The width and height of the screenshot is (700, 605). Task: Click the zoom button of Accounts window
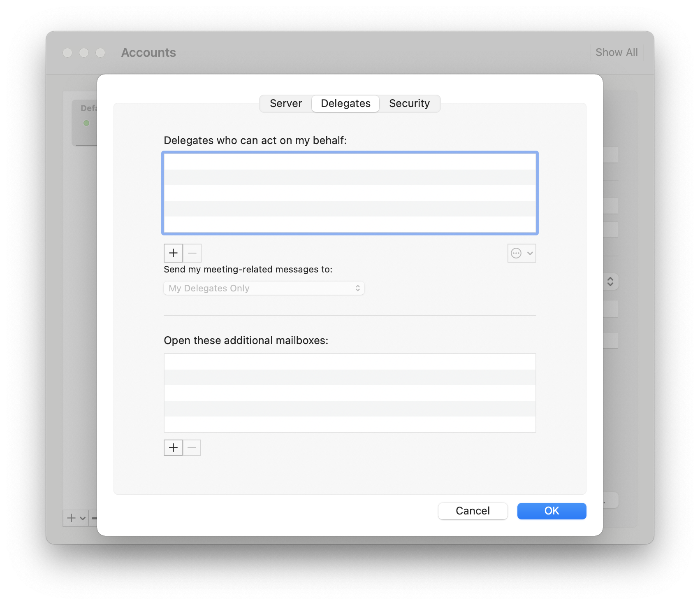[x=100, y=53]
